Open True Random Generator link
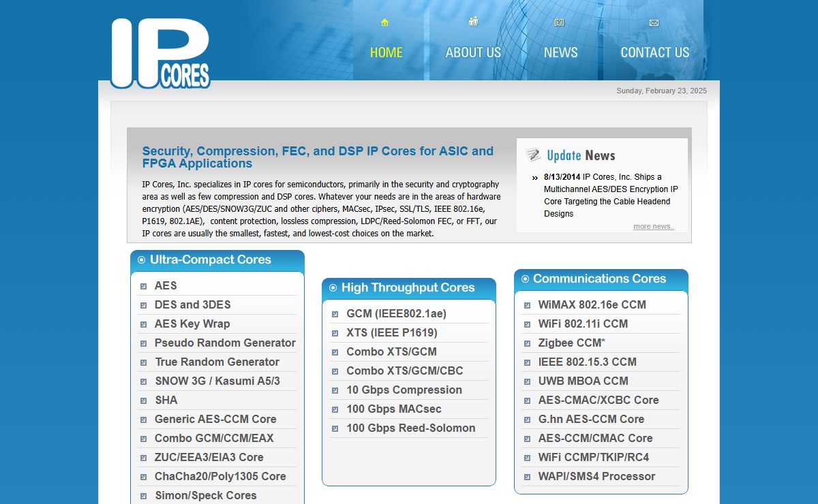Screen dimensions: 818x504 pos(217,362)
